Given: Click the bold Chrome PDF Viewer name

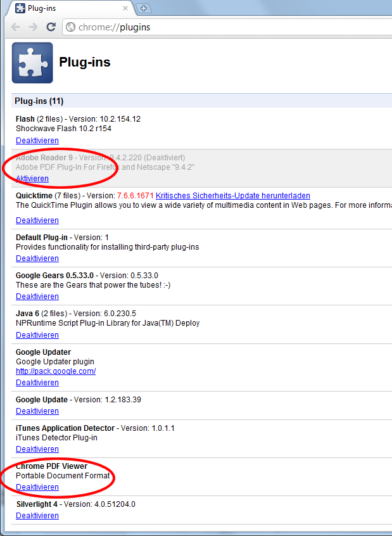Looking at the screenshot, I should 51,466.
